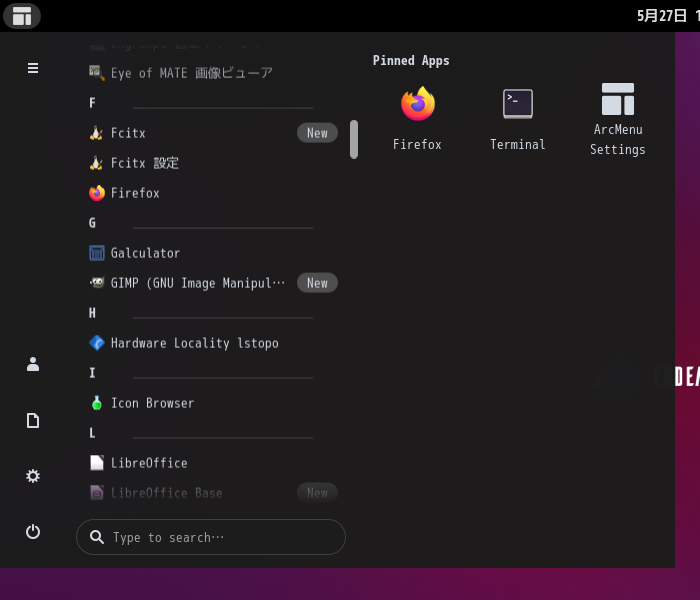700x600 pixels.
Task: Click the 'Pinned Apps' heading
Action: pyautogui.click(x=411, y=61)
